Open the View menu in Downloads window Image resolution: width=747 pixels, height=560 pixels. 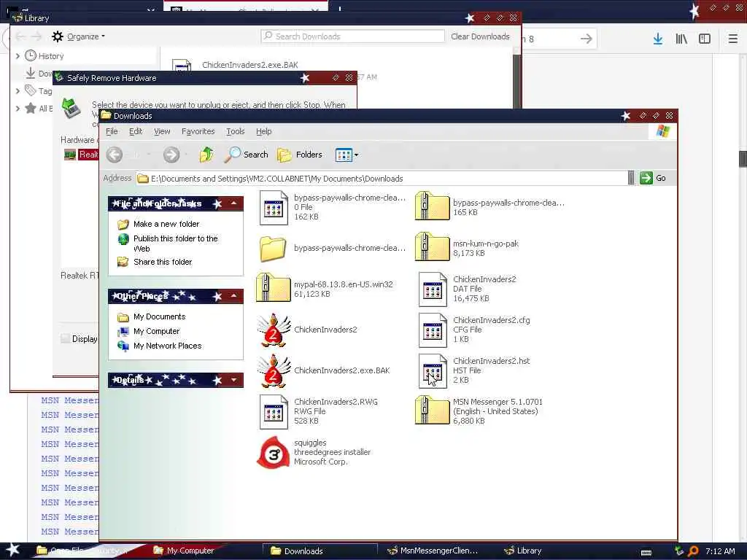point(162,131)
